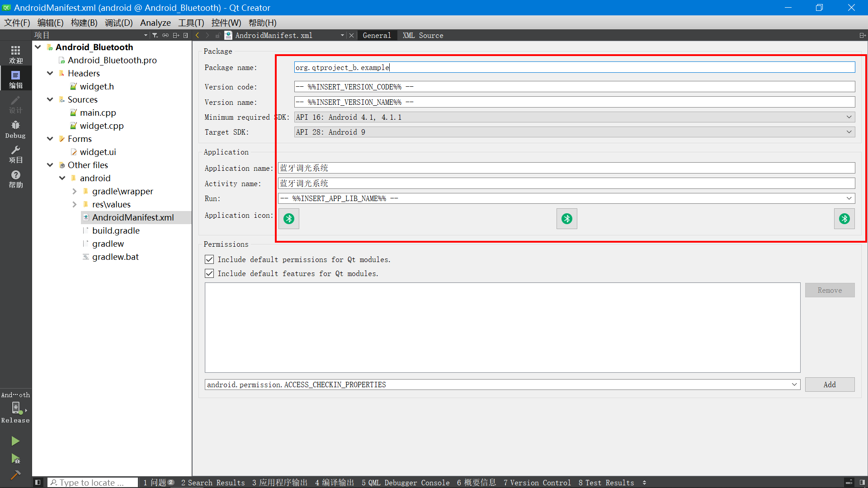The width and height of the screenshot is (868, 488).
Task: Switch to Debug mode icon
Action: coord(15,129)
